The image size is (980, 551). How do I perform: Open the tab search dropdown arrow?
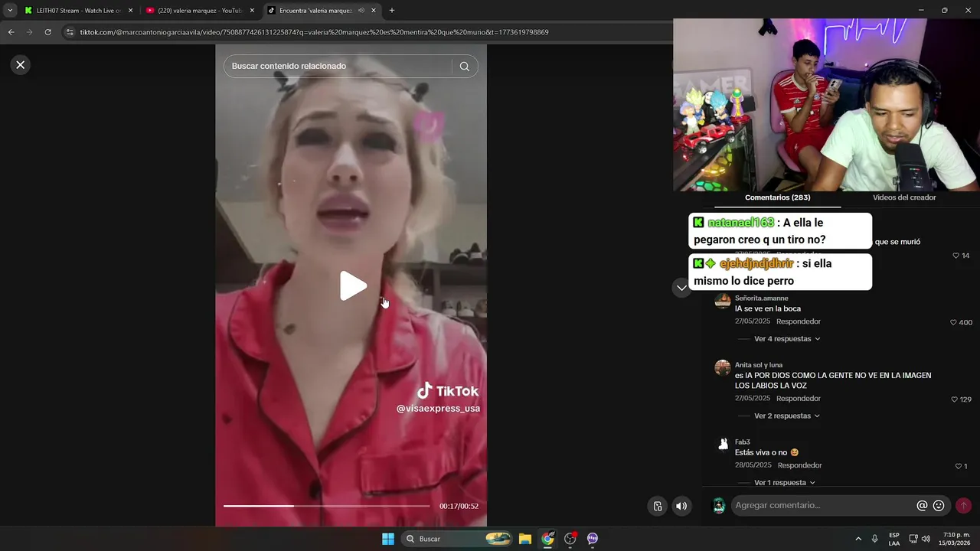coord(10,11)
